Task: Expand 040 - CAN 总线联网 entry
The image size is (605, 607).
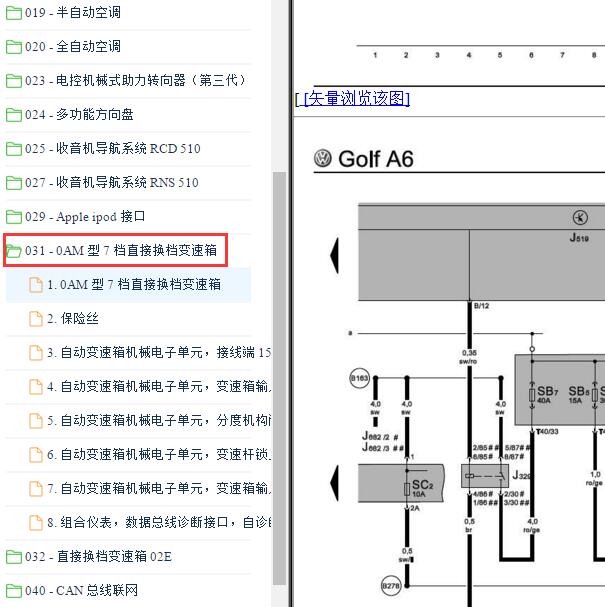Action: 81,591
